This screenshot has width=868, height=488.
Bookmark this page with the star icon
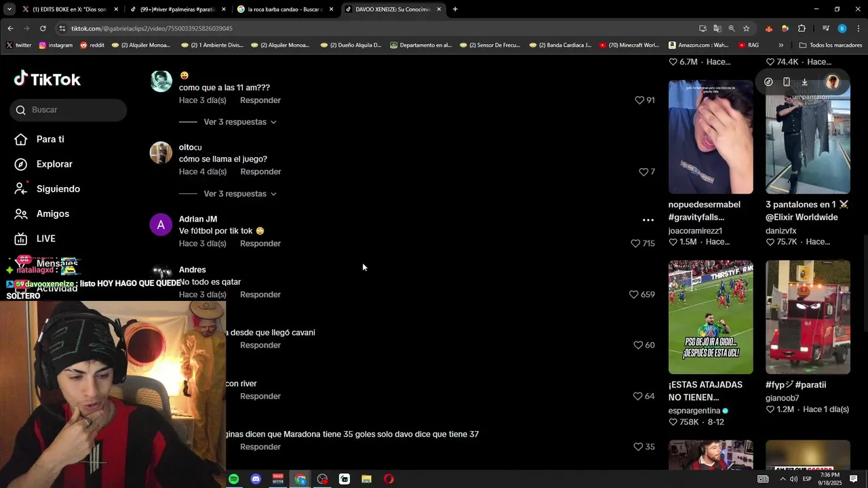pyautogui.click(x=746, y=28)
